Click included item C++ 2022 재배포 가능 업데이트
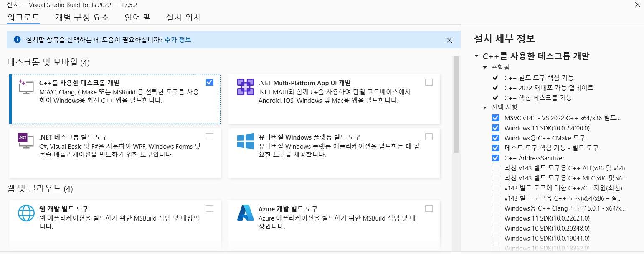Screen dimensions: 644x254 click(x=549, y=88)
